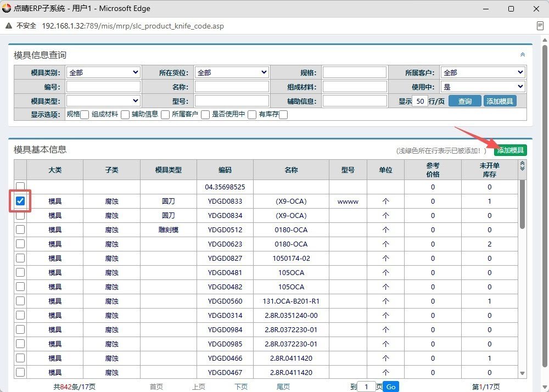Click the 组成材料 input field

point(354,86)
